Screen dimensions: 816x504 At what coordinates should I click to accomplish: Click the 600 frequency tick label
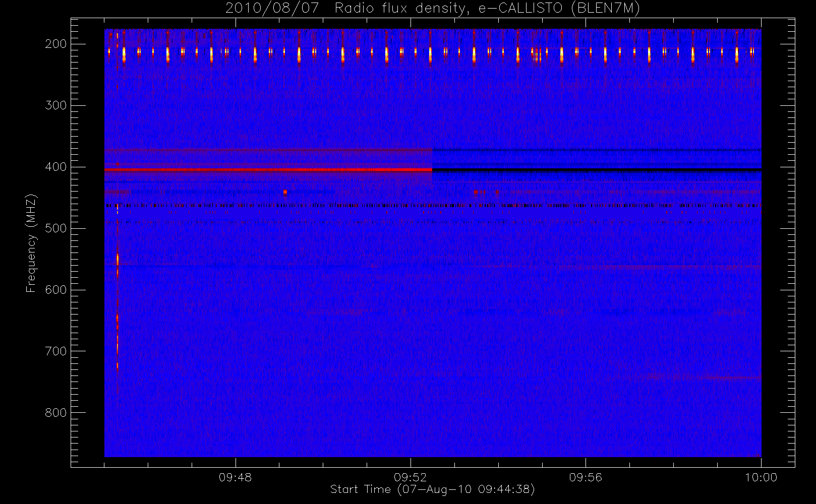pos(56,290)
